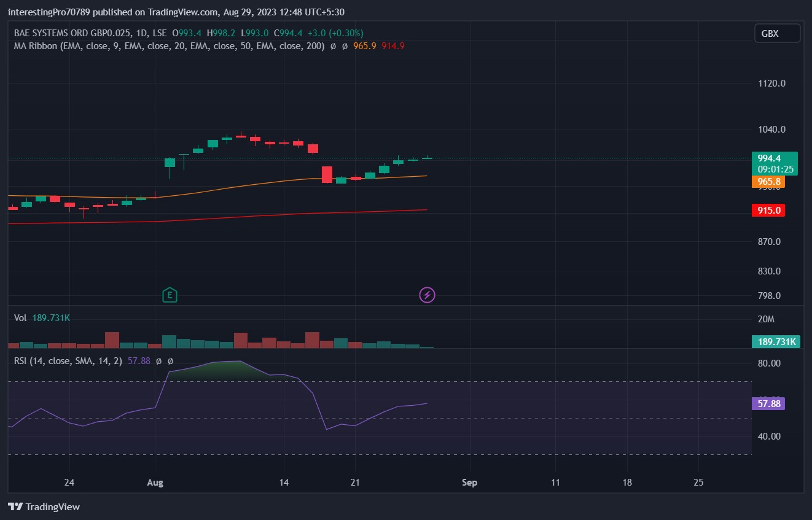Click the orange 965.8 price axis label
Screen dimensions: 812x520
pos(768,182)
